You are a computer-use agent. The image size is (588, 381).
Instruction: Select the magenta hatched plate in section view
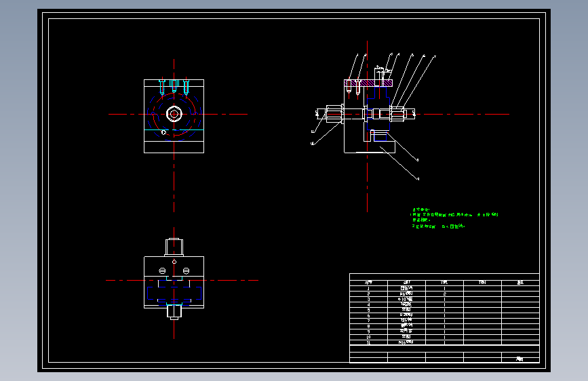[368, 83]
